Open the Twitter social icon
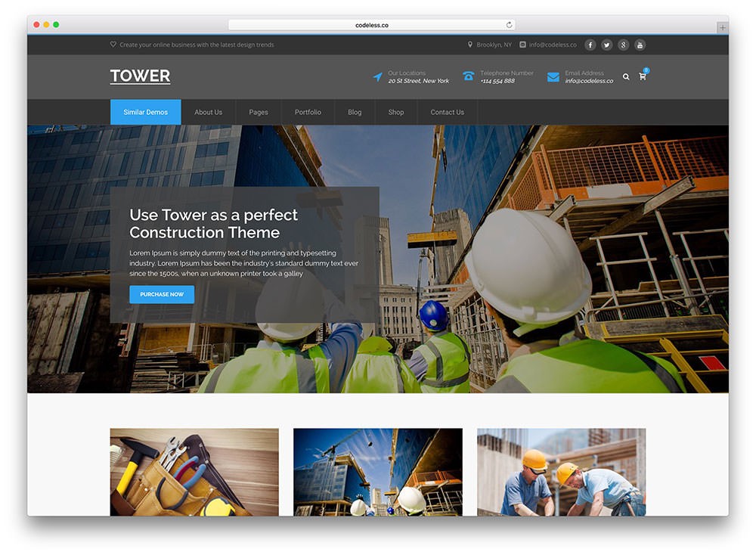The height and width of the screenshot is (555, 756). pyautogui.click(x=606, y=45)
